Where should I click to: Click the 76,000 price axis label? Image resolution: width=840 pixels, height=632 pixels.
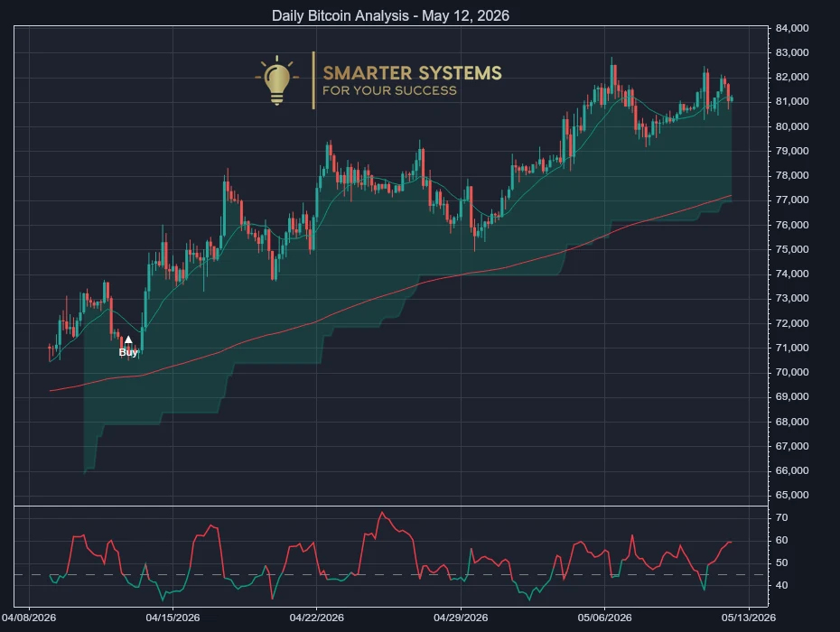pos(792,225)
